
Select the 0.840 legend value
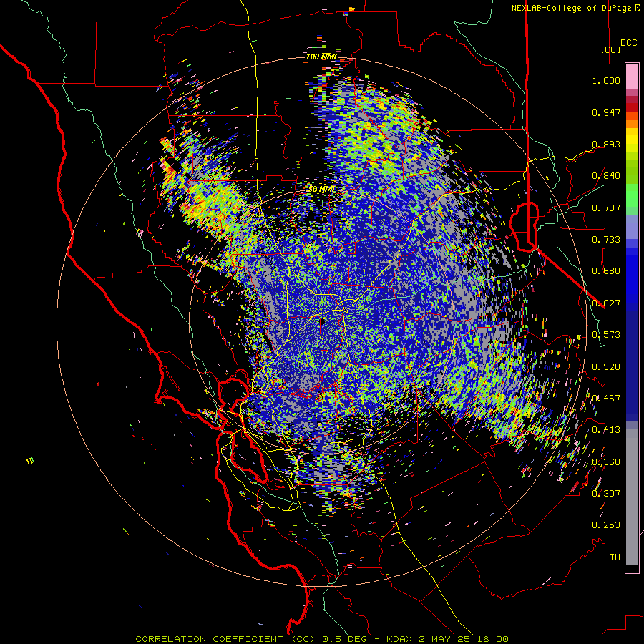(x=606, y=176)
